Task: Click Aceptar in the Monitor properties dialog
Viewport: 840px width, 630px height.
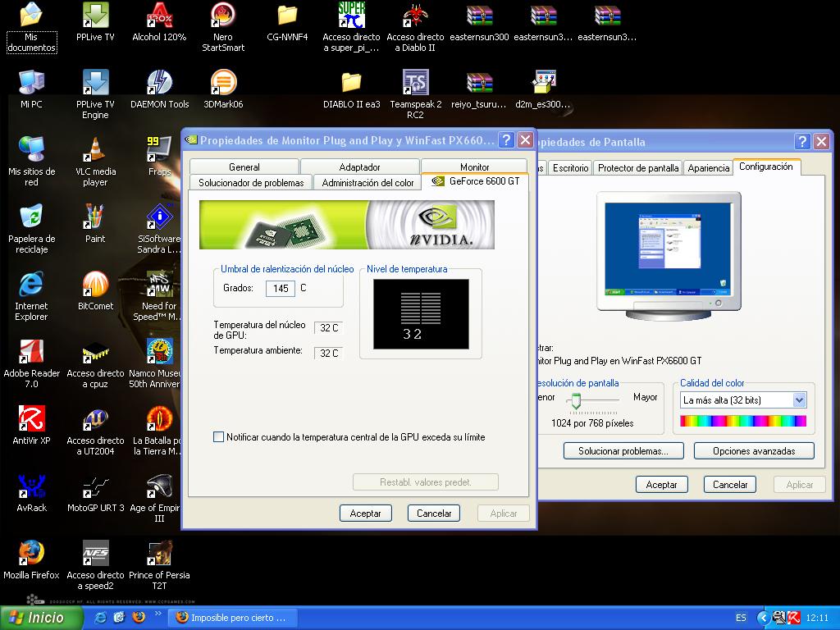Action: pyautogui.click(x=366, y=514)
